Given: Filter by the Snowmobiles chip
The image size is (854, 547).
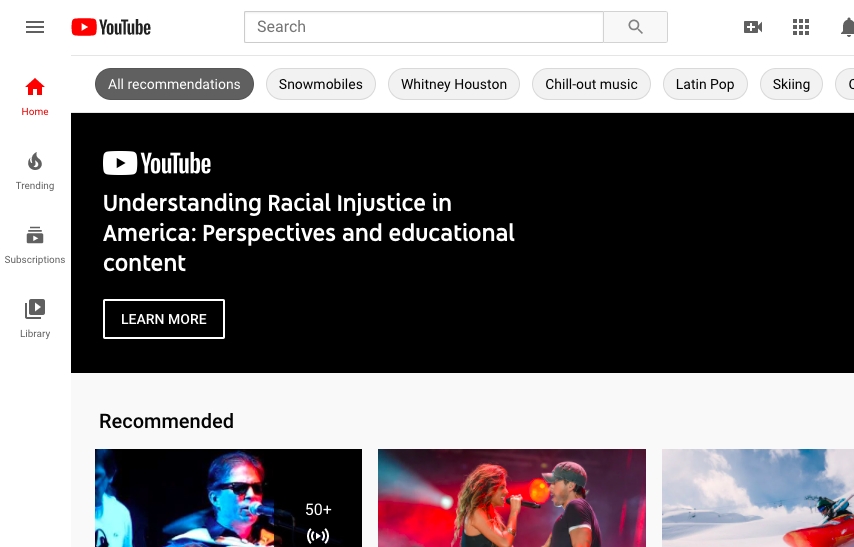Looking at the screenshot, I should click(x=321, y=84).
